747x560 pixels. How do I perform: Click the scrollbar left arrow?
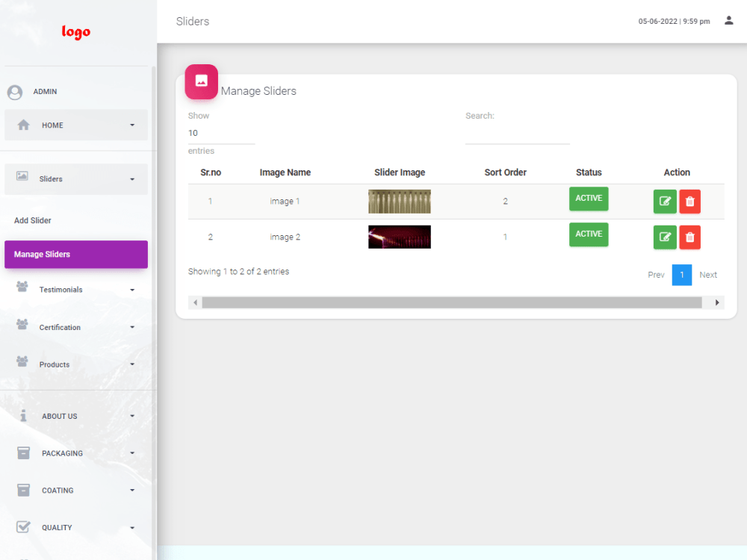coord(195,302)
